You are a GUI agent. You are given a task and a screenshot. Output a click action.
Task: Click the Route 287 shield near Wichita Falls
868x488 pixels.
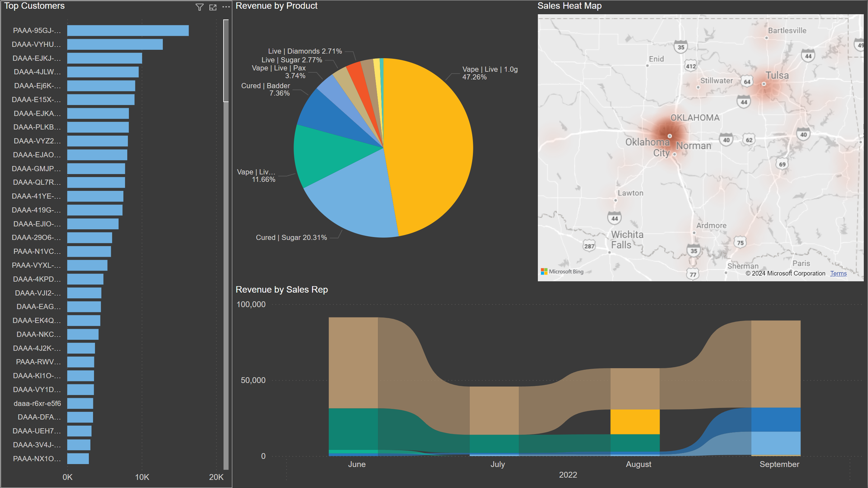point(589,246)
